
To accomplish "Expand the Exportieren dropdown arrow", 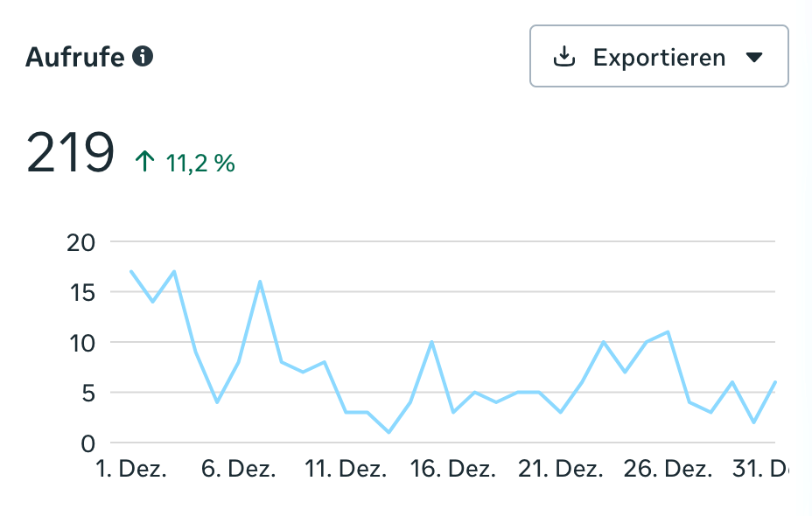I will 754,58.
